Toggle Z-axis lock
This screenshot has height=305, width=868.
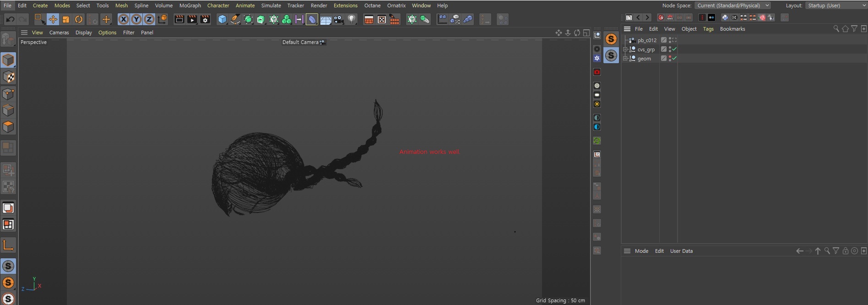(149, 19)
